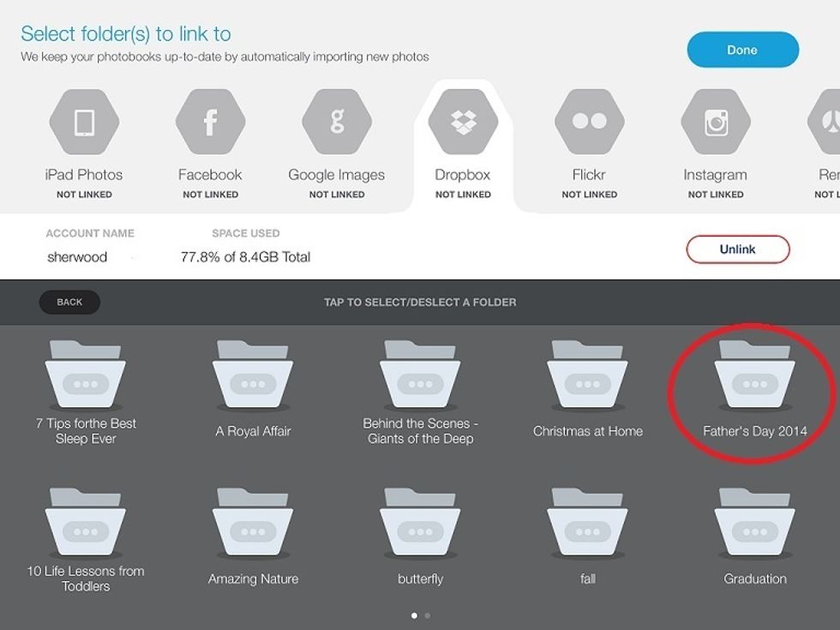Choose the Instagram source icon

click(716, 123)
